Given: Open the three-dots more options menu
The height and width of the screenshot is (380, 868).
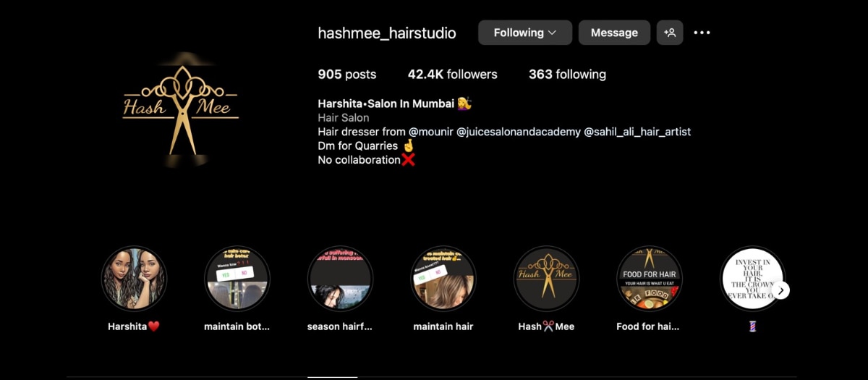Looking at the screenshot, I should [x=702, y=33].
